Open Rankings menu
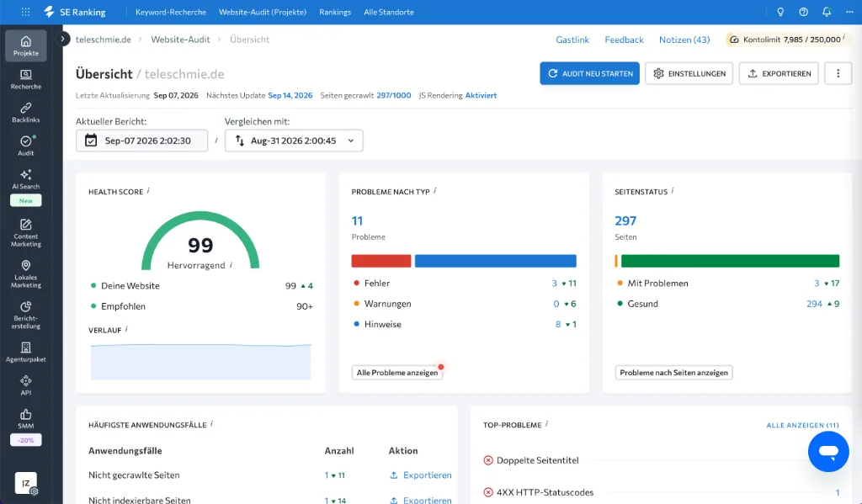The image size is (862, 504). click(x=335, y=12)
